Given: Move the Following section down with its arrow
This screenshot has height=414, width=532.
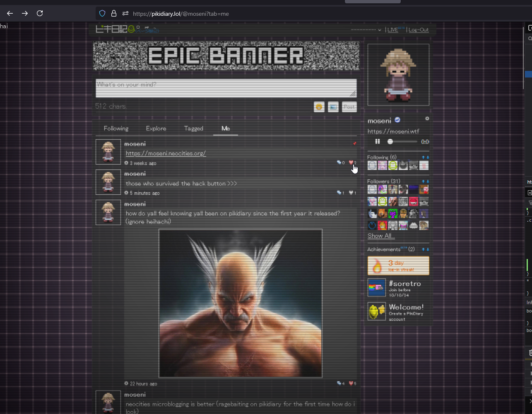Looking at the screenshot, I should point(428,157).
